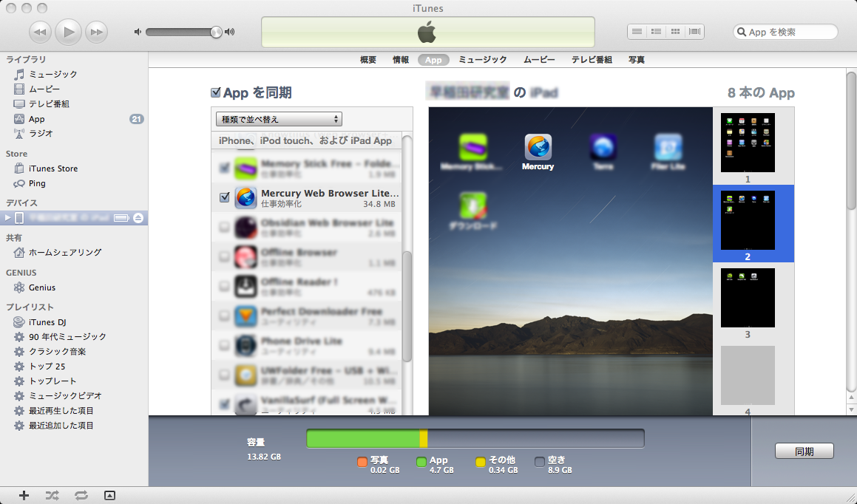Click the low volume speaker icon
The width and height of the screenshot is (857, 504).
click(x=138, y=33)
